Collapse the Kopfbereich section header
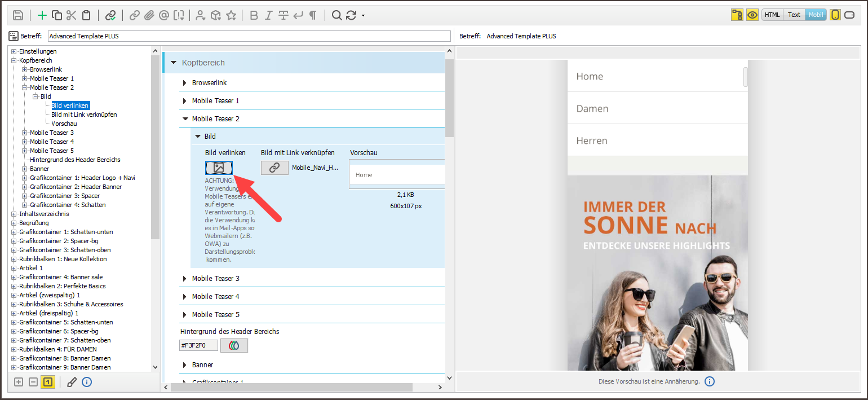This screenshot has width=868, height=400. 174,63
